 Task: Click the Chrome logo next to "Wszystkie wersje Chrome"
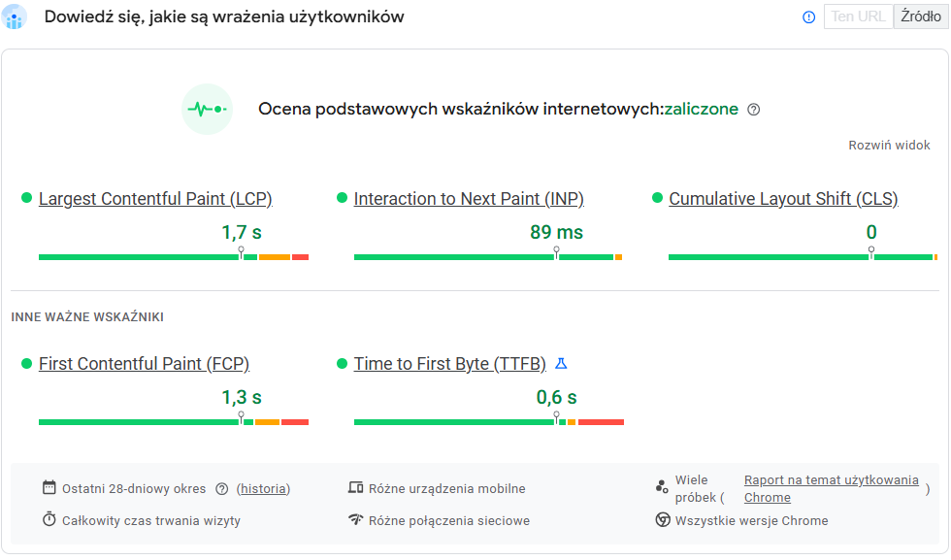[663, 520]
